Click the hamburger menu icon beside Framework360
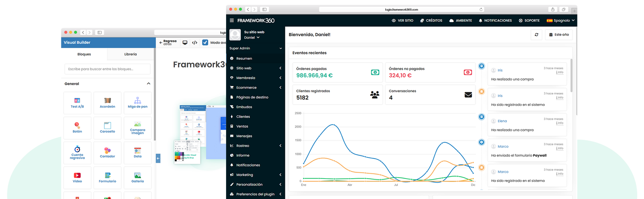Image resolution: width=644 pixels, height=199 pixels. (x=231, y=20)
